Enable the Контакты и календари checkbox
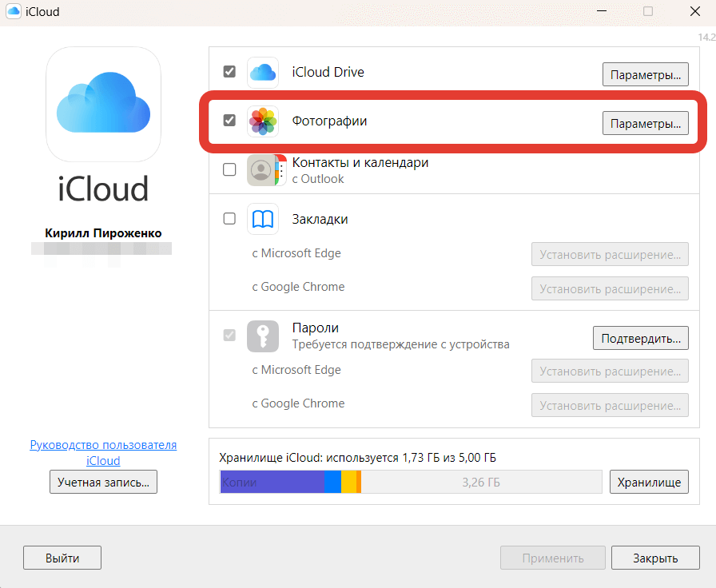The width and height of the screenshot is (716, 588). click(x=229, y=169)
